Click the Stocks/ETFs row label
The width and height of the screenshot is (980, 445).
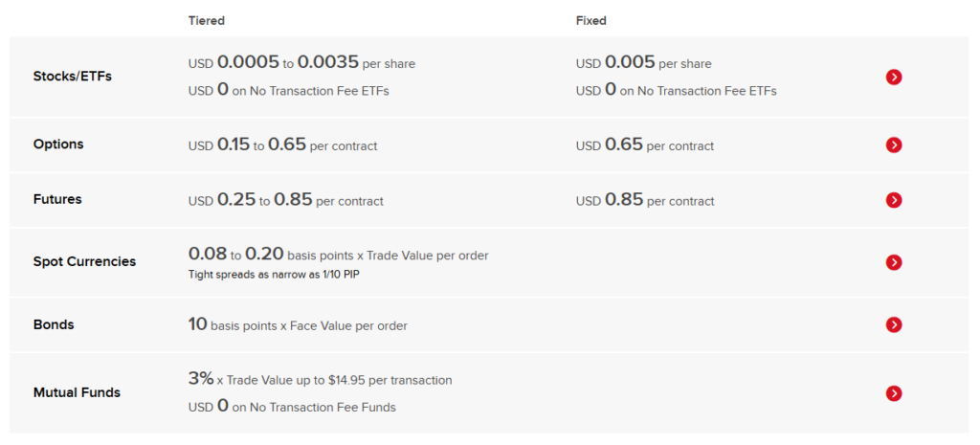coord(72,77)
